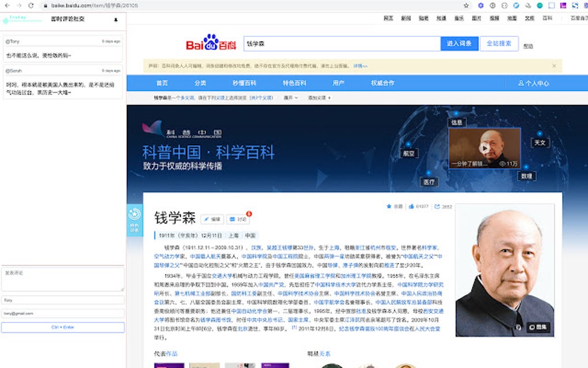
Task: Open the 讨论 discussion button
Action: (238, 219)
